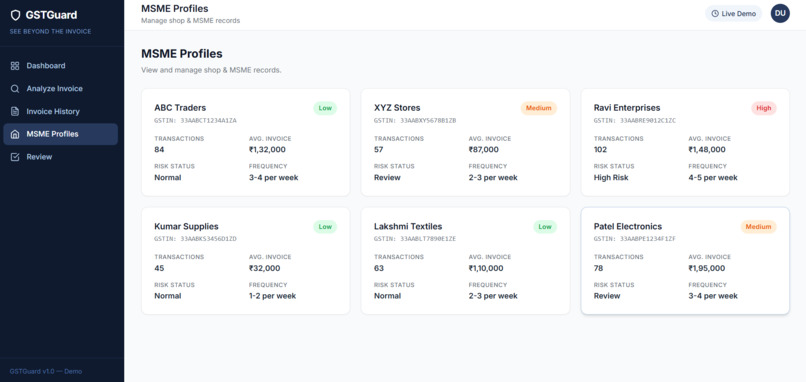
Task: Click the High badge on Ravi Enterprises
Action: tap(764, 108)
